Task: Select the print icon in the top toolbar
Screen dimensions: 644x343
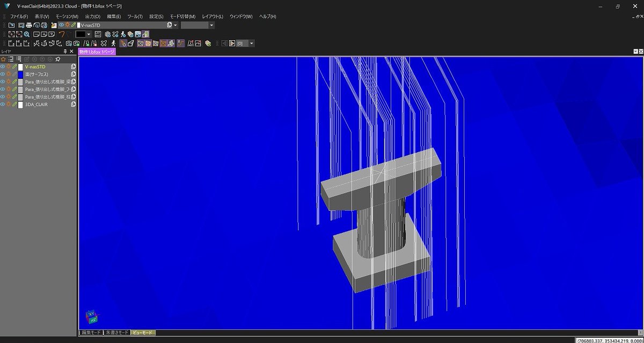Action: 29,25
